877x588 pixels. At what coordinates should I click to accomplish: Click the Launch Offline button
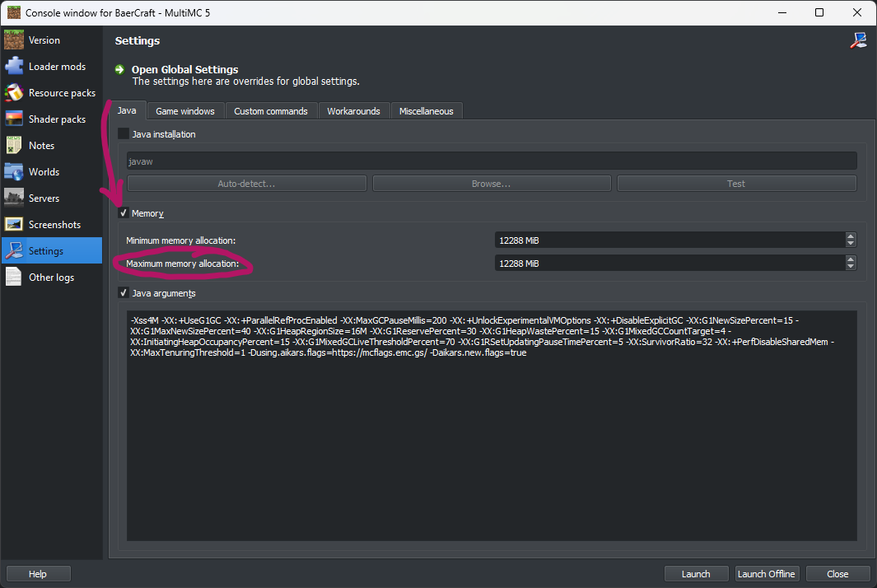point(767,573)
